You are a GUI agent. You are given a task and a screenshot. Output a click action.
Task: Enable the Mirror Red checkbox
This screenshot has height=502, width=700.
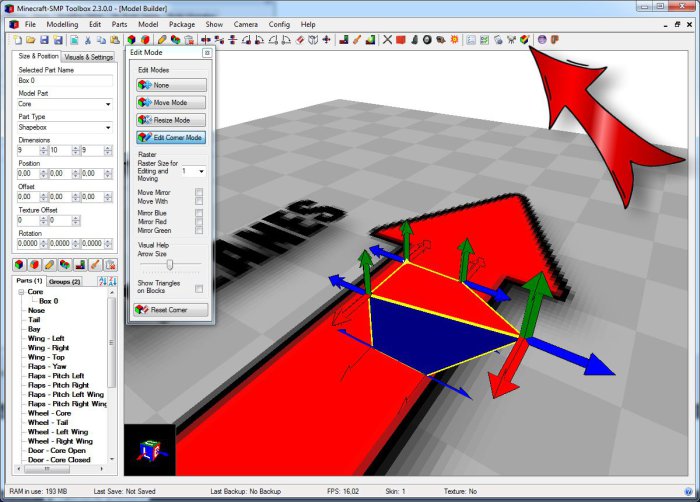click(x=199, y=222)
